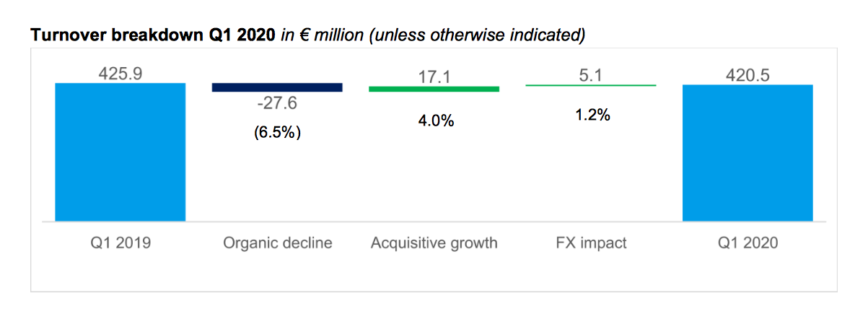Click the "Q1 2020" axis label
Screen dimensions: 868x327
pyautogui.click(x=748, y=243)
